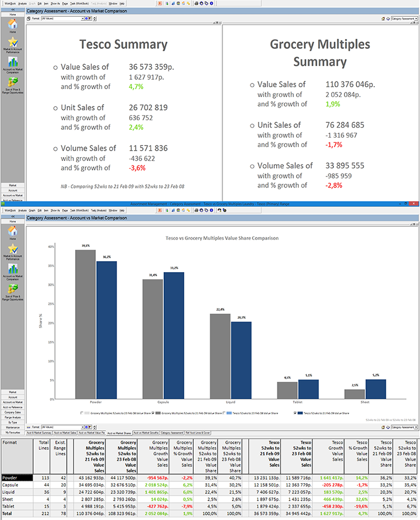Click the print icon in the lower window toolbar
The height and width of the screenshot is (520, 420).
pyautogui.click(x=196, y=210)
